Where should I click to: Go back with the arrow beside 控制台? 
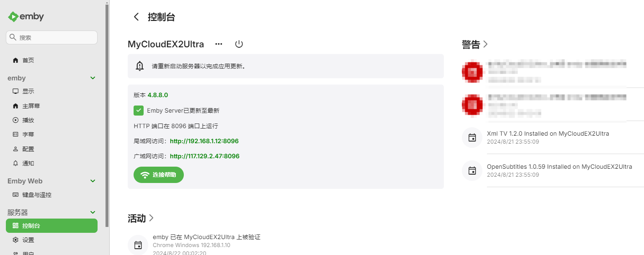click(x=136, y=17)
